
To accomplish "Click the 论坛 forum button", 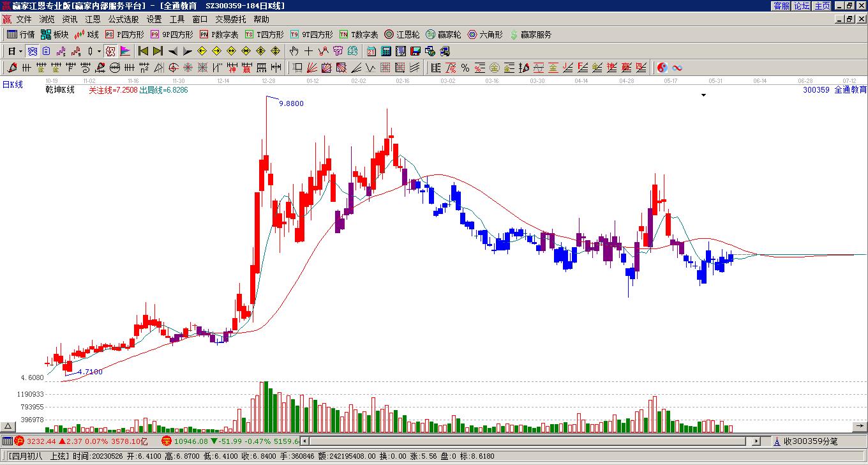I will pos(802,6).
